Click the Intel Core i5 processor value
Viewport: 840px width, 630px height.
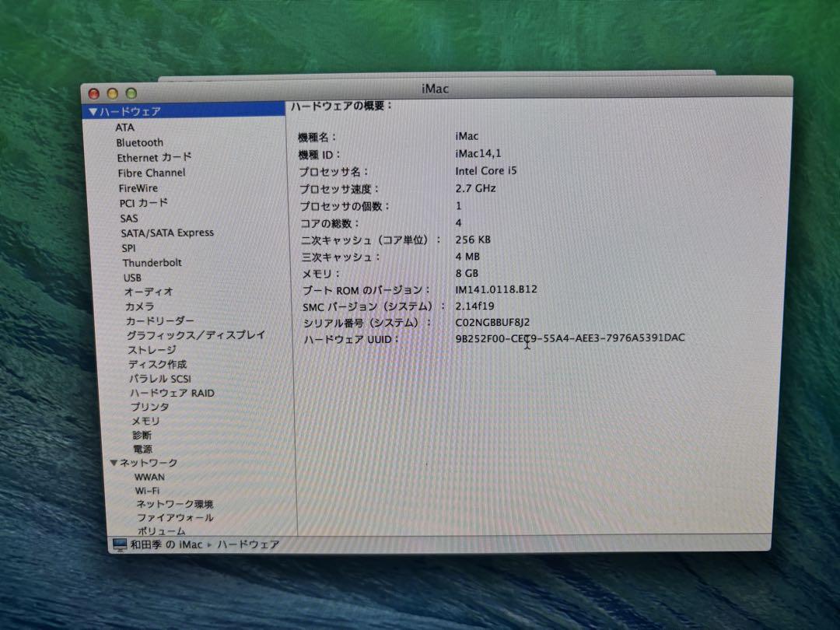[486, 171]
